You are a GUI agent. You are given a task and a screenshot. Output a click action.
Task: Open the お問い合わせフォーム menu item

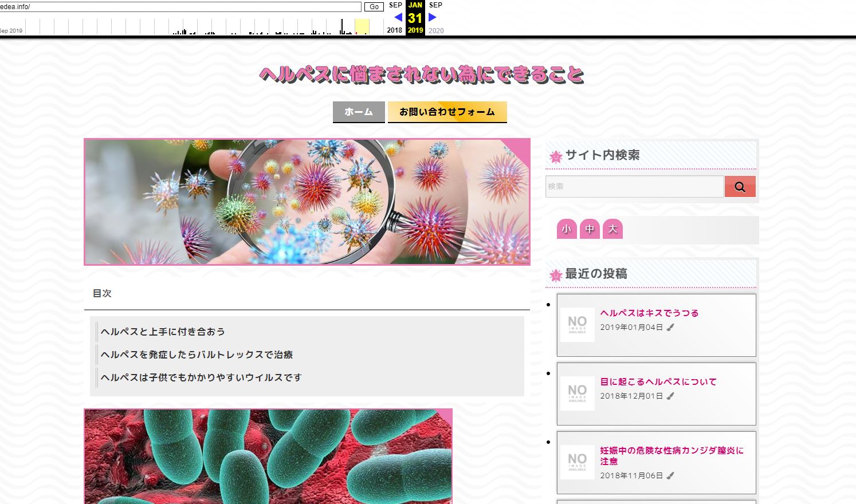(447, 112)
